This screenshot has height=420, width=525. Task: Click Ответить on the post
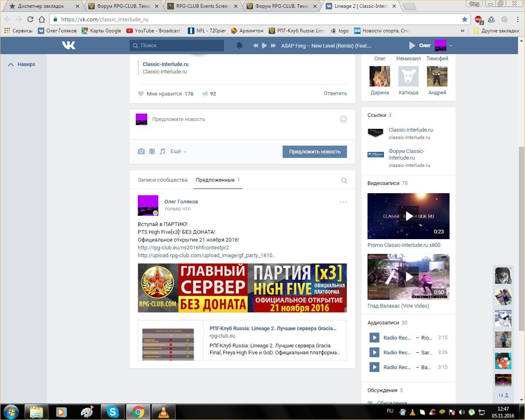(335, 94)
